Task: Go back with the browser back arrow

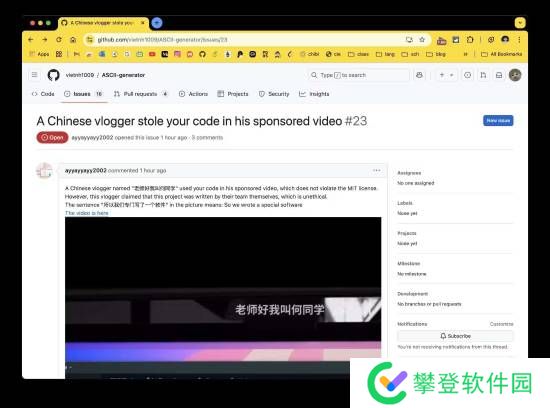Action: (x=31, y=40)
